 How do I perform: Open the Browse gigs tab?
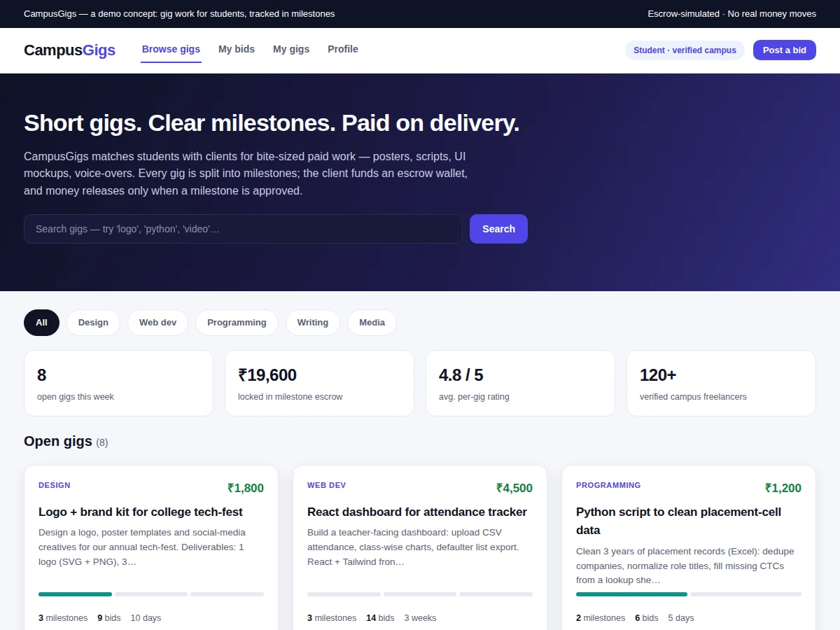coord(171,50)
